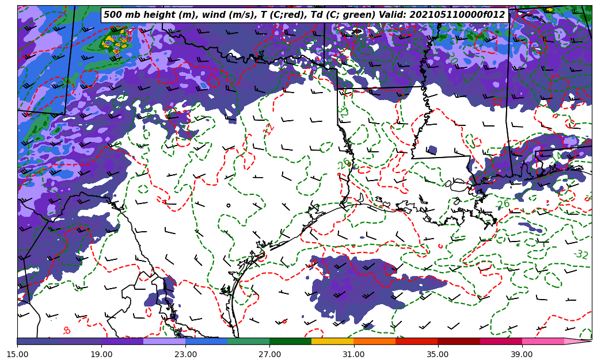Select the light lavender colorbar segment
Viewport: 597px width, 364px height.
(x=164, y=341)
